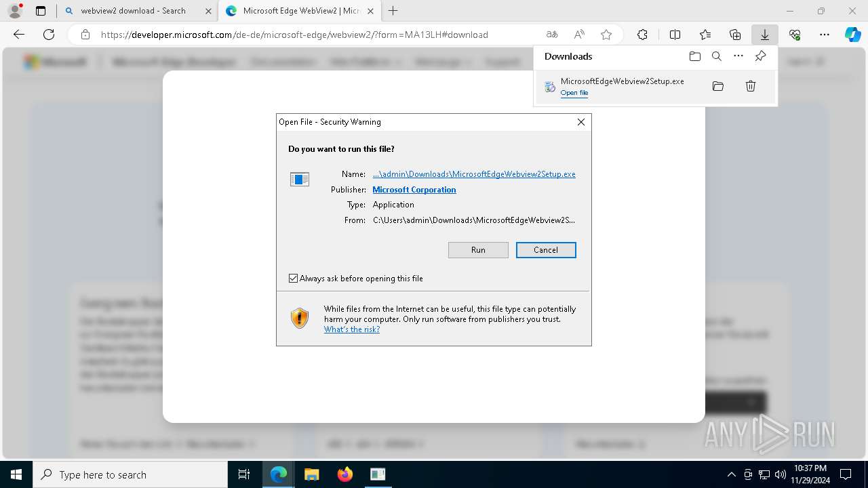Refresh the current page
This screenshot has width=868, height=488.
click(x=49, y=35)
